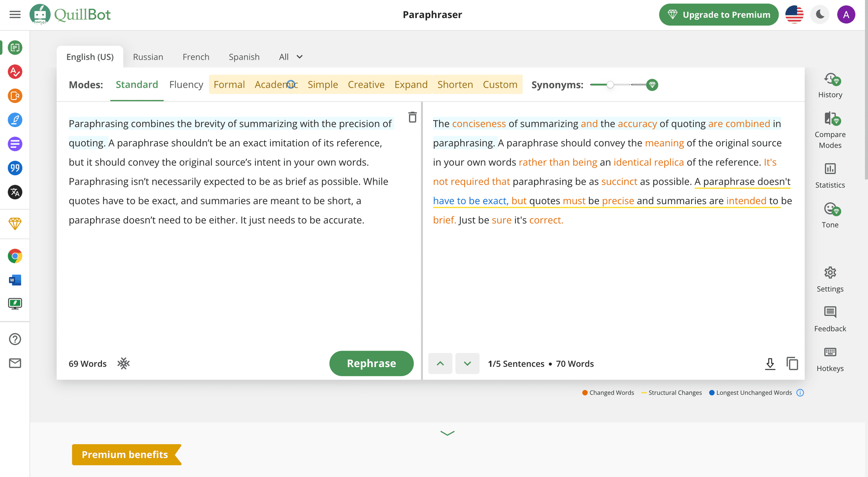Open the Translator tool
The width and height of the screenshot is (868, 477).
(x=15, y=192)
